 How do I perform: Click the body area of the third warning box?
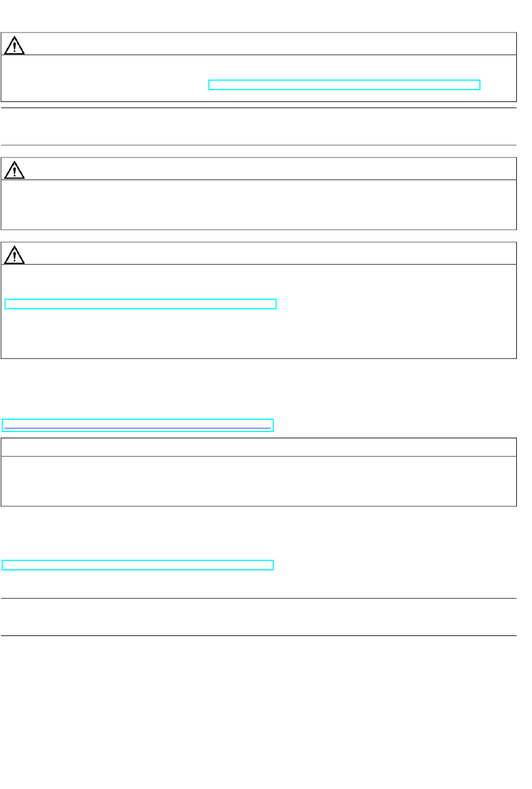(259, 311)
